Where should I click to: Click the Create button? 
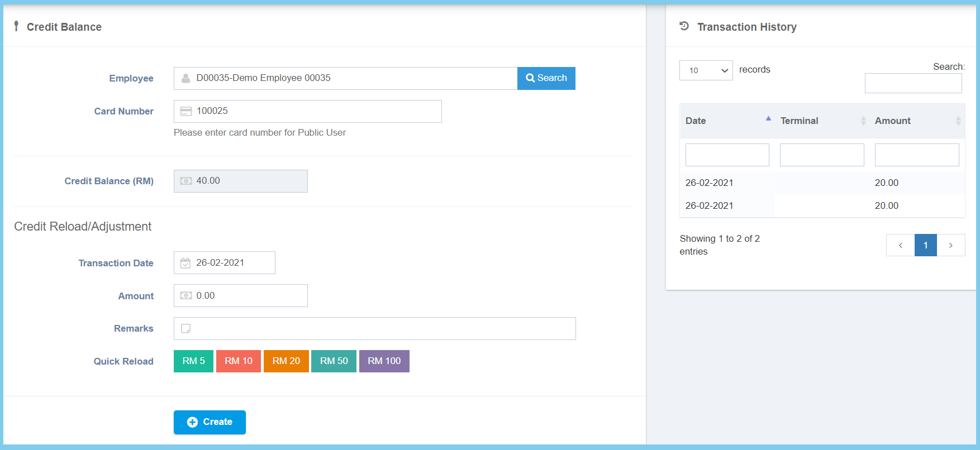(210, 422)
